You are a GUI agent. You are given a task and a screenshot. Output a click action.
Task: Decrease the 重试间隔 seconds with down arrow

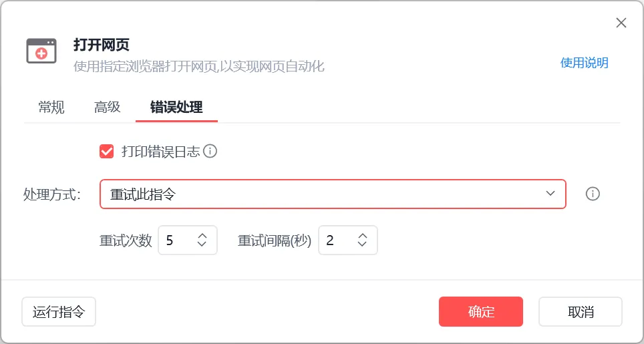click(363, 245)
